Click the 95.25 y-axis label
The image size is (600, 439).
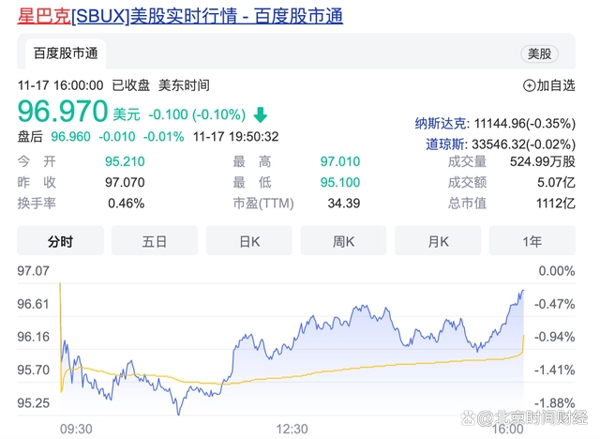pyautogui.click(x=33, y=403)
